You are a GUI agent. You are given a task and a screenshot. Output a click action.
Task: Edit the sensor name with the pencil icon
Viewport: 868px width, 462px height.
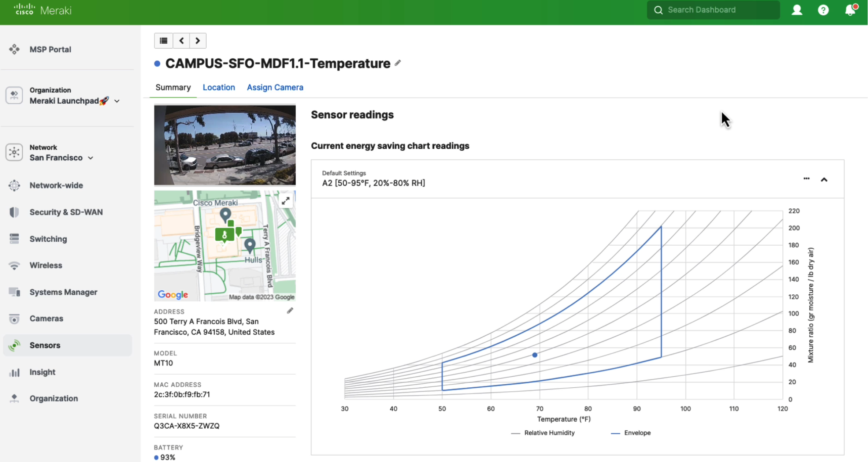point(397,63)
